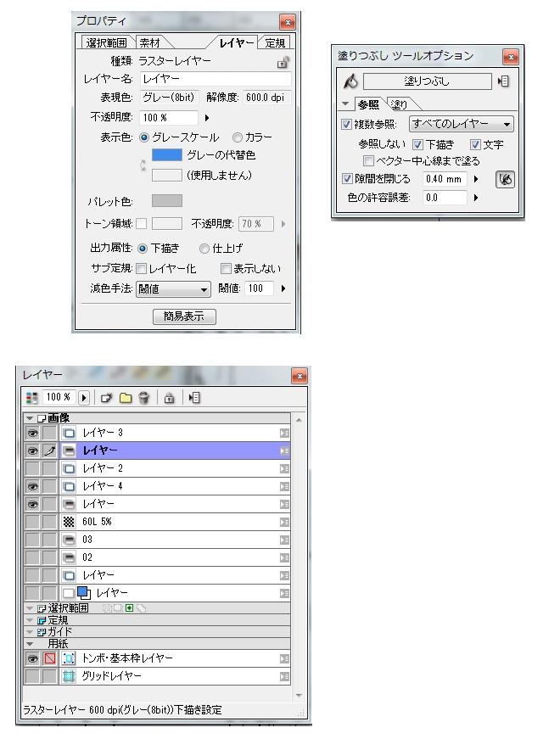The image size is (560, 750).
Task: Click the green selection icon in 選択範囲 header
Action: [x=129, y=608]
